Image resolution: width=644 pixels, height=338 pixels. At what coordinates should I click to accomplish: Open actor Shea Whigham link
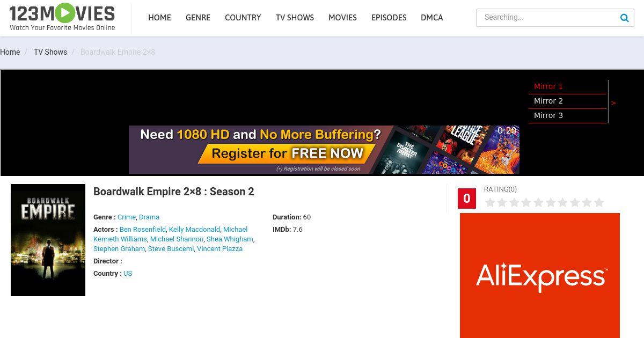[230, 239]
